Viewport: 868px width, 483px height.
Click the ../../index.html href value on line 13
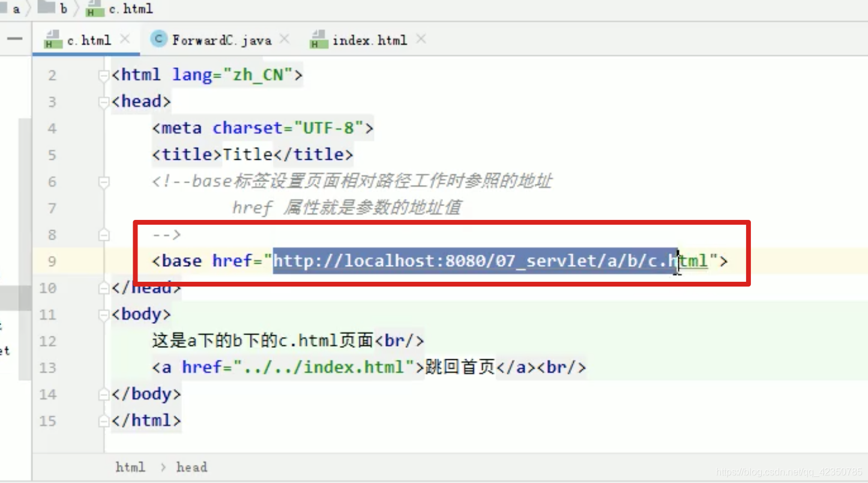[x=324, y=367]
